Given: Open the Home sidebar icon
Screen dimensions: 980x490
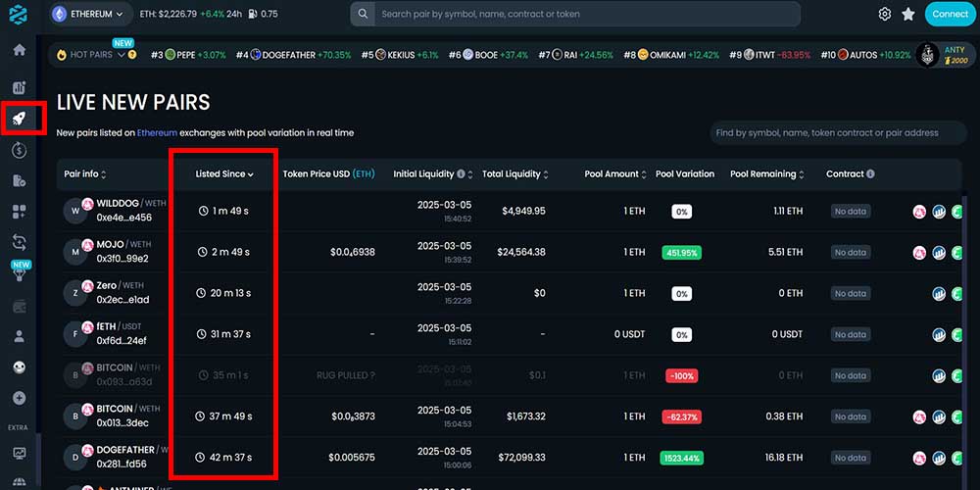Looking at the screenshot, I should 20,50.
